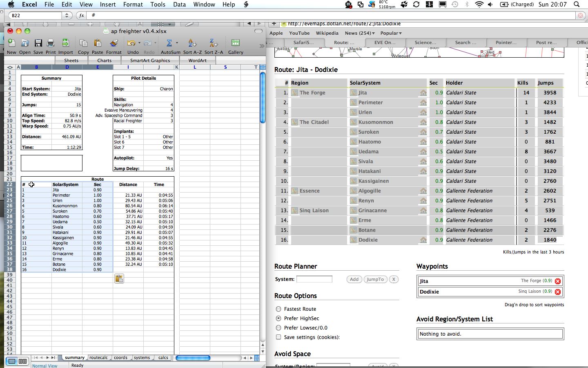The width and height of the screenshot is (588, 368).
Task: Open the Excel Format menu
Action: pos(133,4)
